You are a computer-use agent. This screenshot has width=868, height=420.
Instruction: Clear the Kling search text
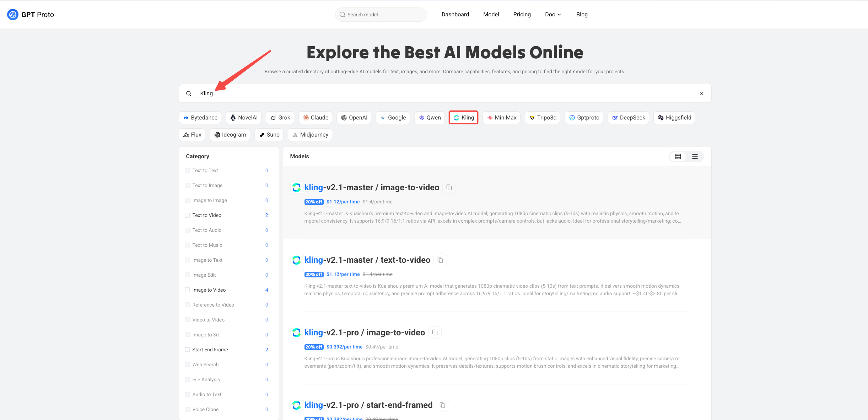click(702, 94)
